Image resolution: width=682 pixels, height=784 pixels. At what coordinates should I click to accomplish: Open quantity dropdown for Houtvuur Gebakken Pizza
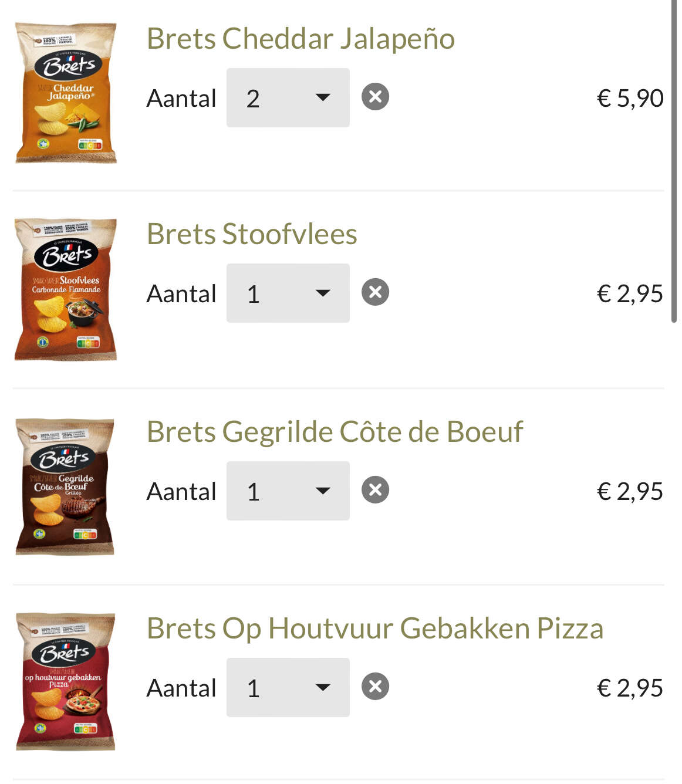tap(288, 687)
